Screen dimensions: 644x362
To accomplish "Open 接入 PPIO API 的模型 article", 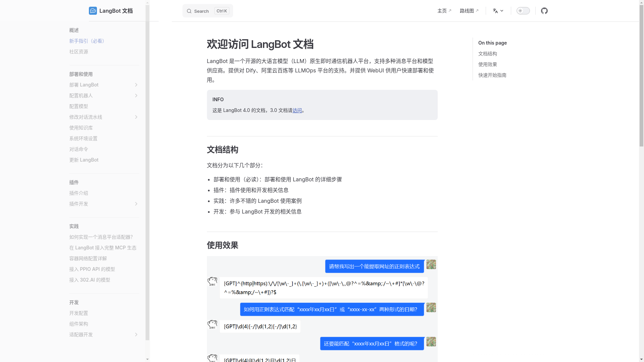I will 92,269.
